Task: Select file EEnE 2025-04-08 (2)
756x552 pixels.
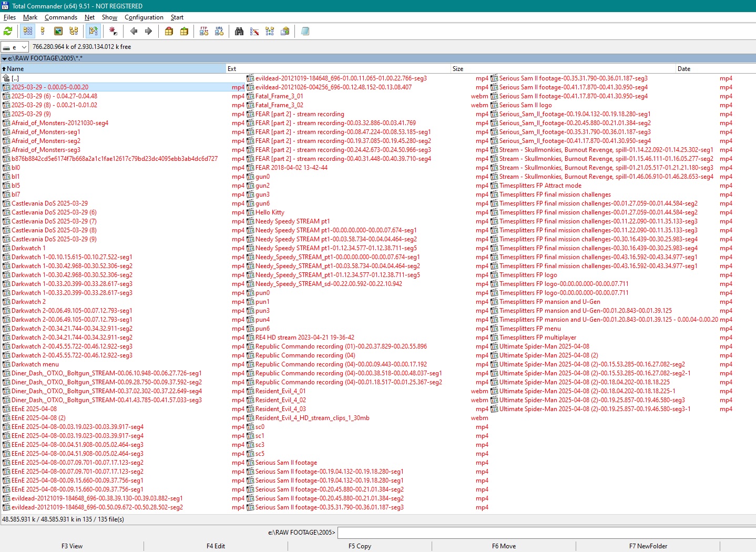Action: coord(38,418)
